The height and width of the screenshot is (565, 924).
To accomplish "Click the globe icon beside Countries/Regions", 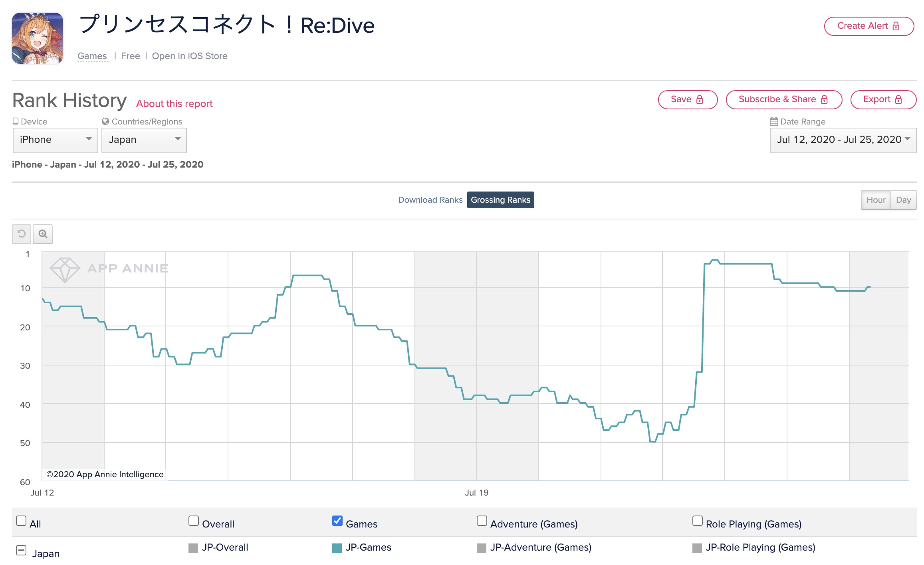I will tap(105, 121).
